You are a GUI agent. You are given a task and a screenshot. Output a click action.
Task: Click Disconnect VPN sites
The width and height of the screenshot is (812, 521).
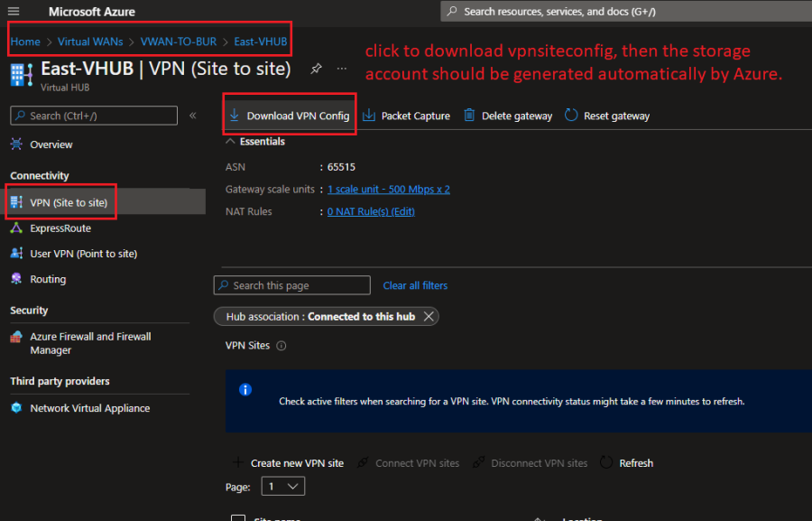[x=531, y=463]
